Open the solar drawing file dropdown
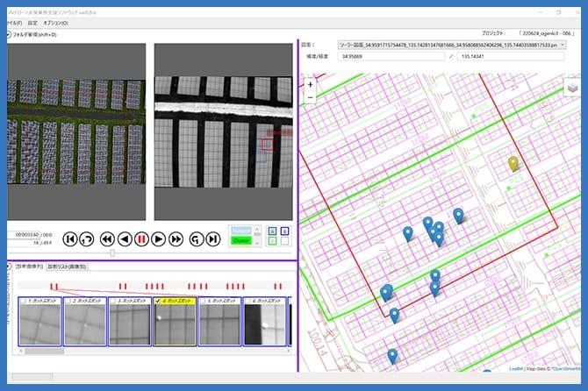 (561, 44)
